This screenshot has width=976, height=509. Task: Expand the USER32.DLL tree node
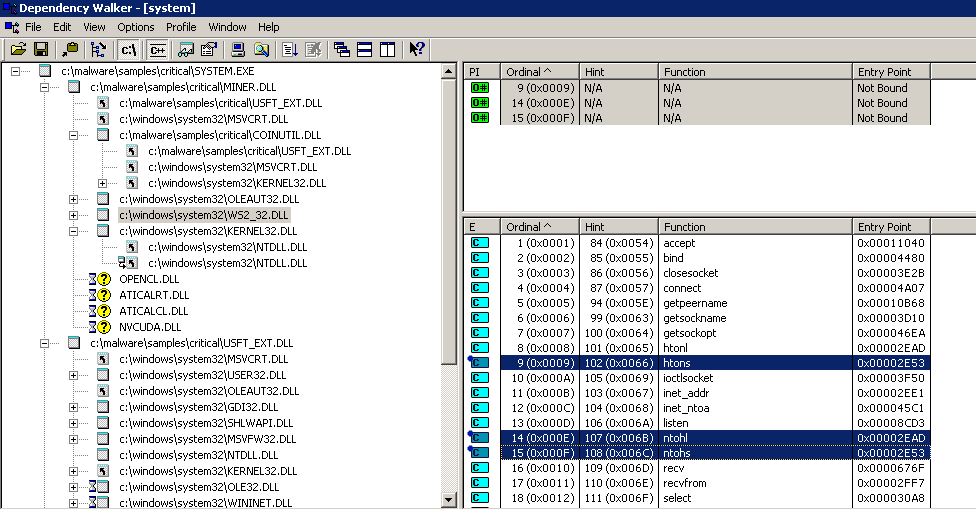73,375
